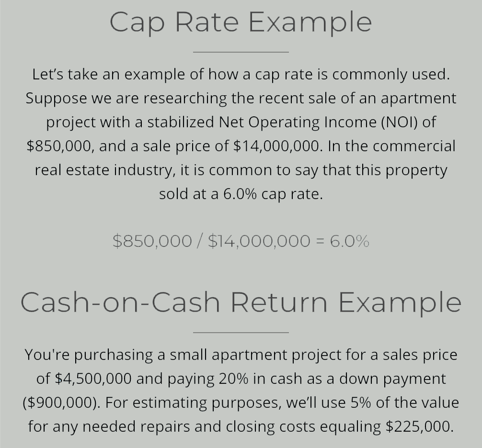Click the words "down payment"
This screenshot has width=482, height=448.
tap(393, 379)
